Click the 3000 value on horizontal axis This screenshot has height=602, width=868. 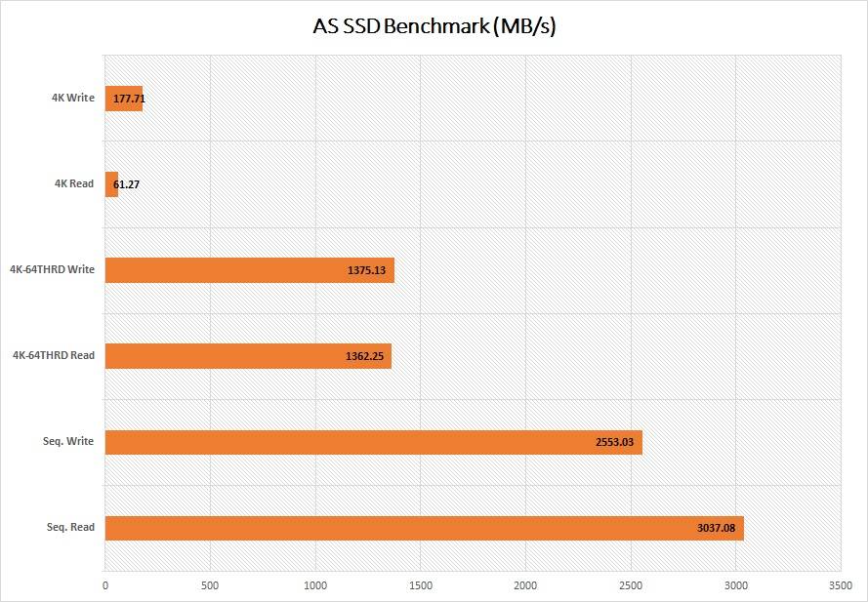(735, 586)
